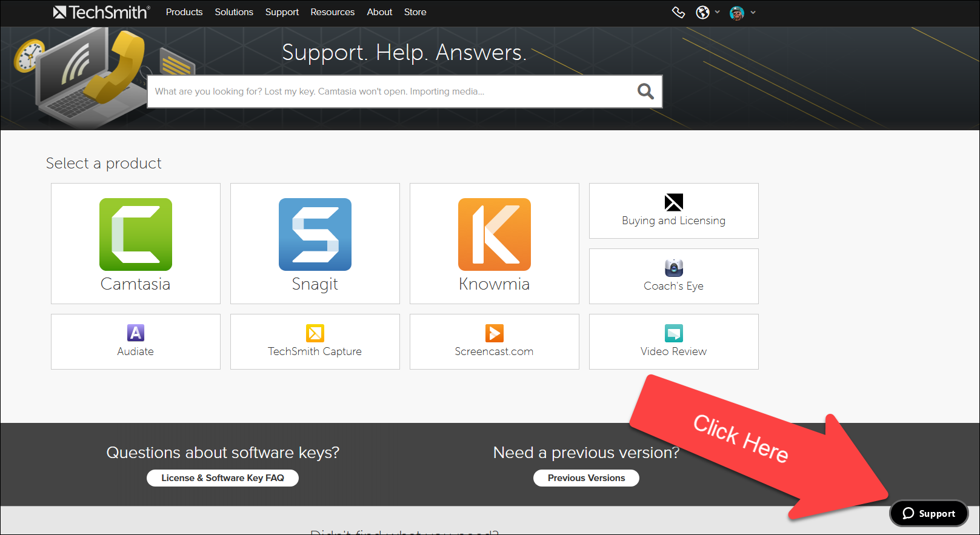Open the Resources menu
Image resolution: width=980 pixels, height=535 pixels.
pyautogui.click(x=333, y=12)
